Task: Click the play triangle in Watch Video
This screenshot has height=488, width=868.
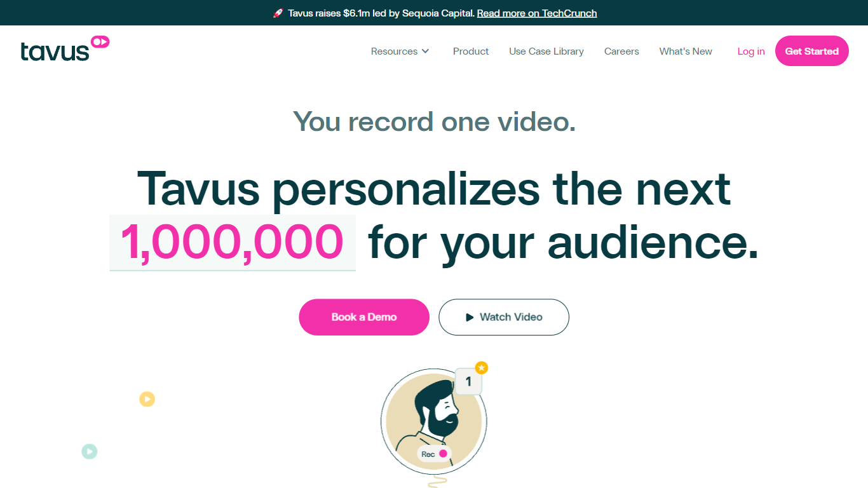Action: coord(470,317)
